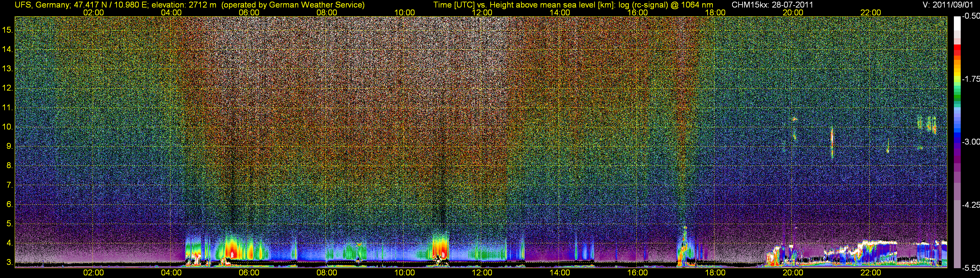Screen dimensions: 980x278
Task: Click the 22:00 label on top time axis
Action: pyautogui.click(x=871, y=12)
